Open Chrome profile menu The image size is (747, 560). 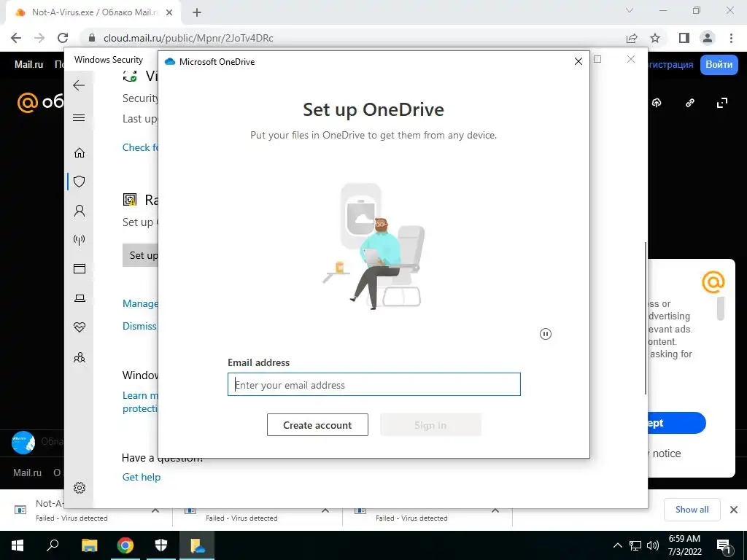[708, 38]
